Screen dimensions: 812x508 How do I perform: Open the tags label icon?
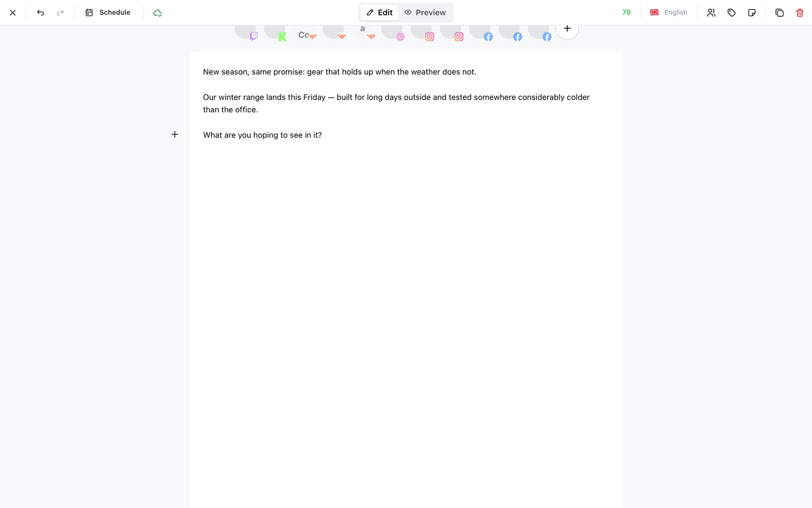732,13
